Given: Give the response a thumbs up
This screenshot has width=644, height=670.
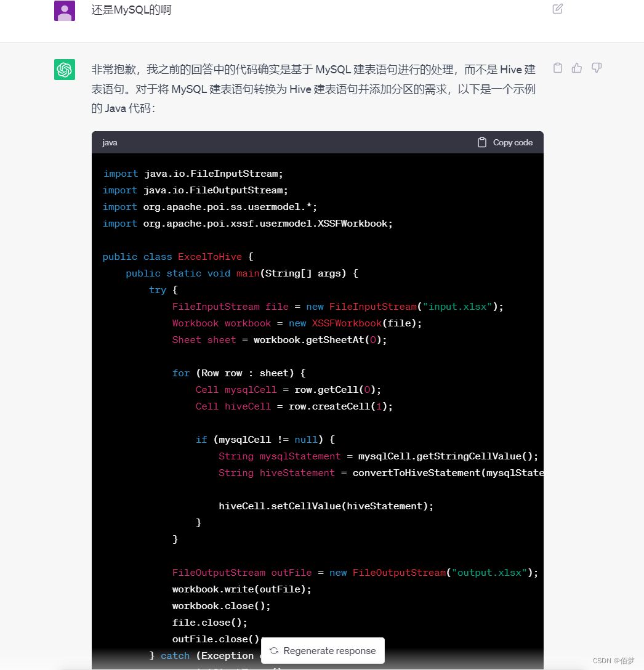Looking at the screenshot, I should pos(577,68).
